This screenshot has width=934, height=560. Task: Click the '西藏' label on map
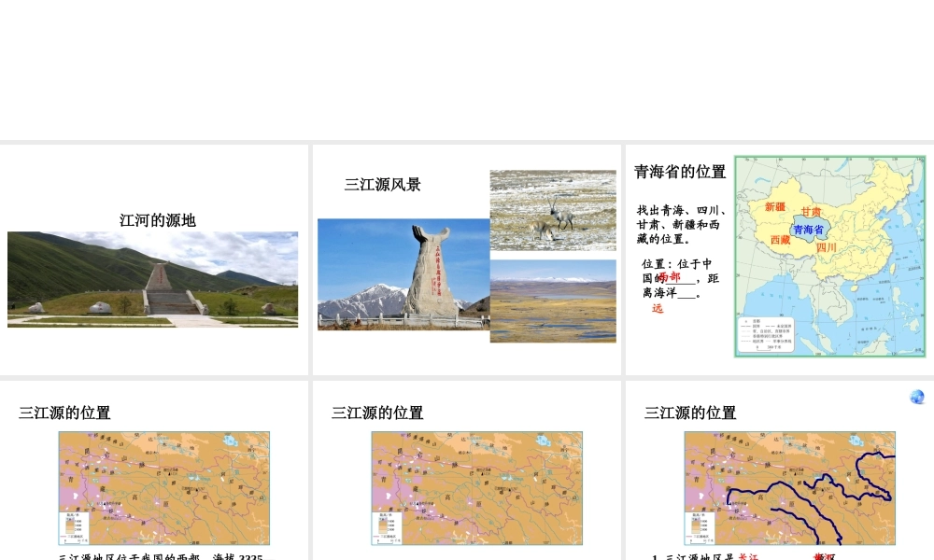click(780, 240)
